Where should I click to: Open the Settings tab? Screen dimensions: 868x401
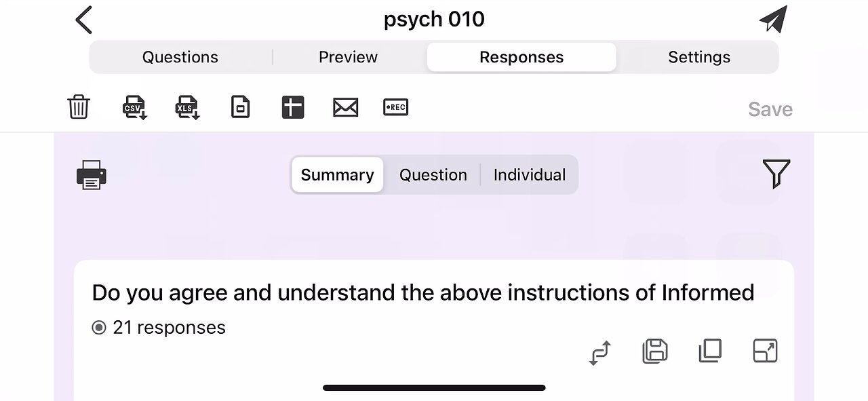tap(699, 57)
